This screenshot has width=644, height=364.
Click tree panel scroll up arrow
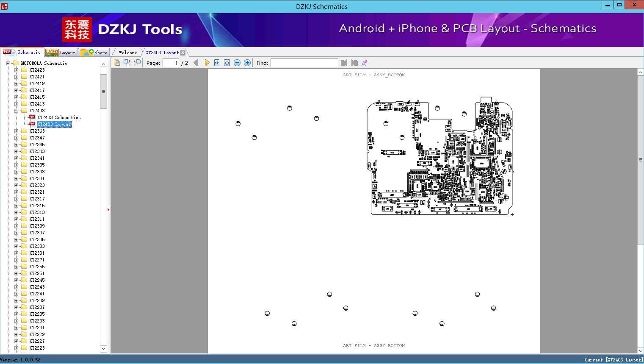[103, 64]
